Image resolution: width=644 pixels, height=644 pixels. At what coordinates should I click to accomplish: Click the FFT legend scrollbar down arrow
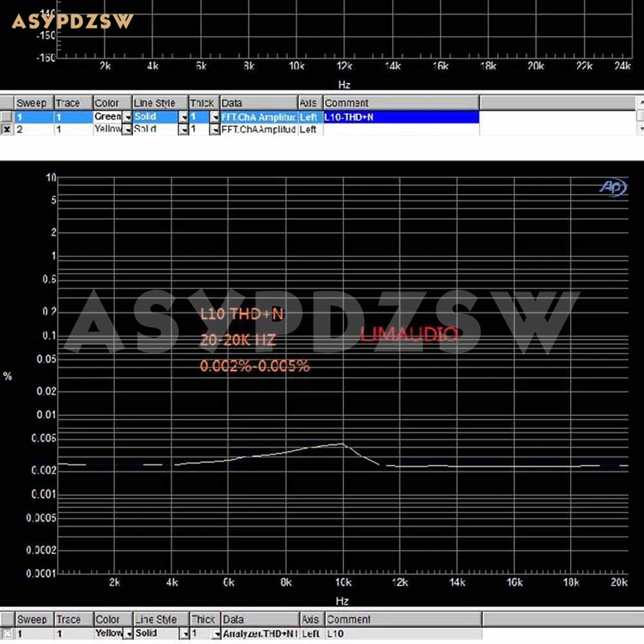click(x=640, y=129)
